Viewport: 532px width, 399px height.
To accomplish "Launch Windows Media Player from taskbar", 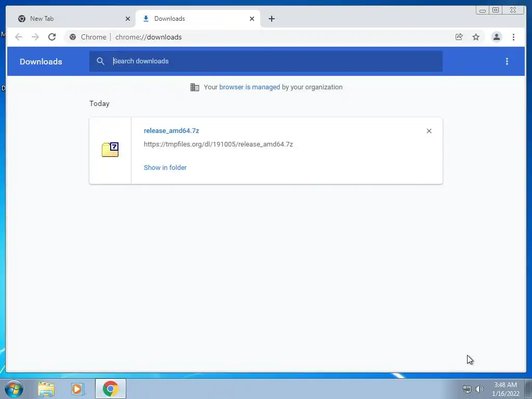I will (x=78, y=389).
